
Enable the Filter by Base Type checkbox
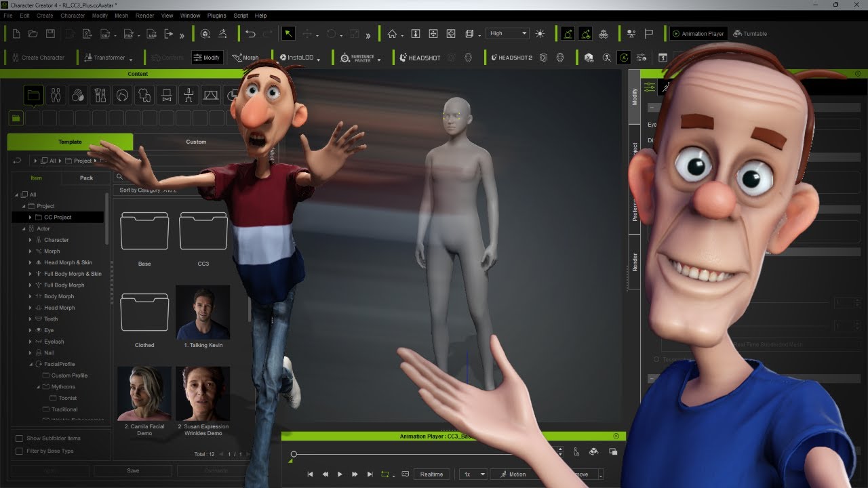[19, 451]
